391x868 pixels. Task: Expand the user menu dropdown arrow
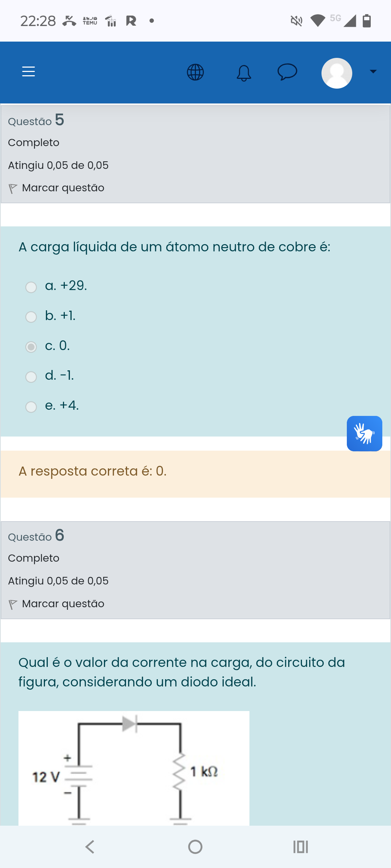point(373,72)
